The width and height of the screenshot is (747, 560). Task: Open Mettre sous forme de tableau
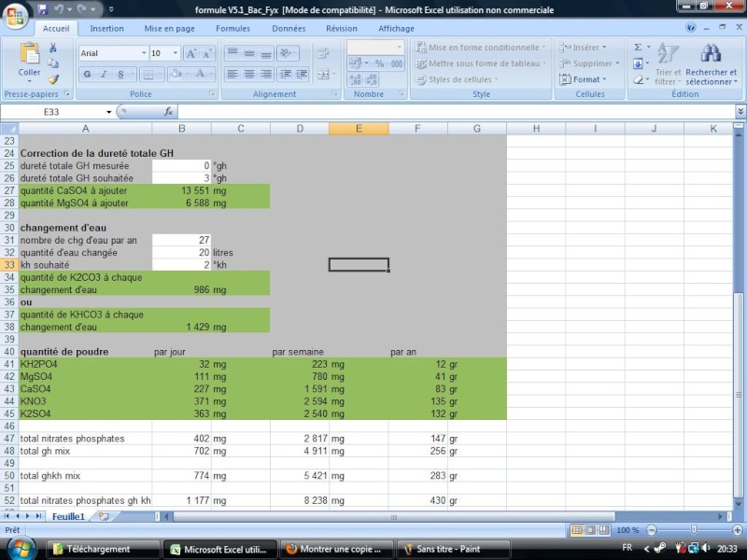click(x=481, y=63)
